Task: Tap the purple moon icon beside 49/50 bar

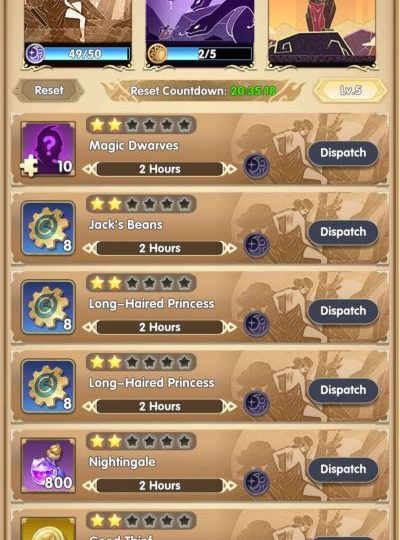Action: coord(35,54)
